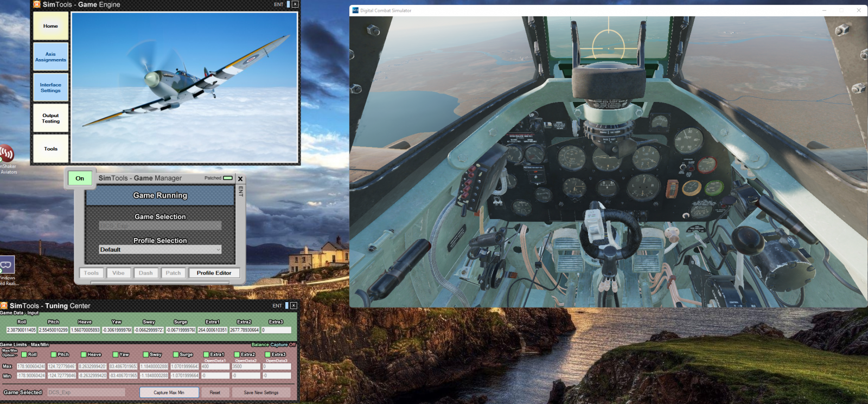Click the Roll game data input field
The image size is (868, 404).
21,330
